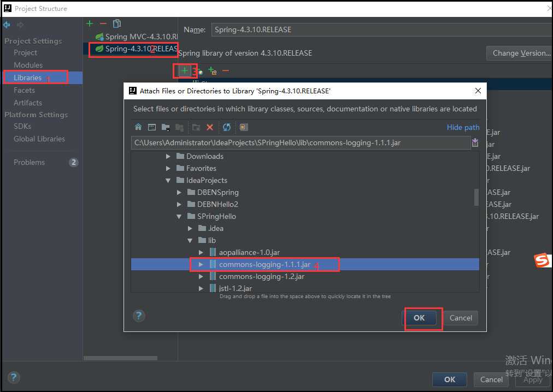This screenshot has height=392, width=553.
Task: Open the Artifacts settings page
Action: tap(27, 103)
